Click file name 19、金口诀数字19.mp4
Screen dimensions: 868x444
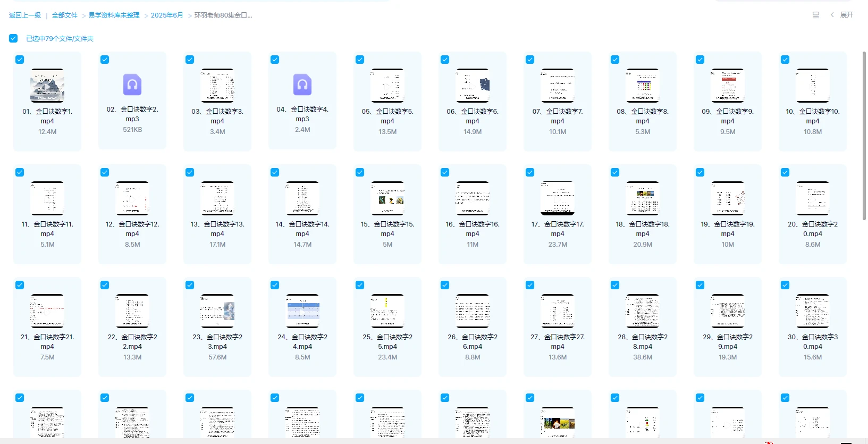(x=728, y=229)
